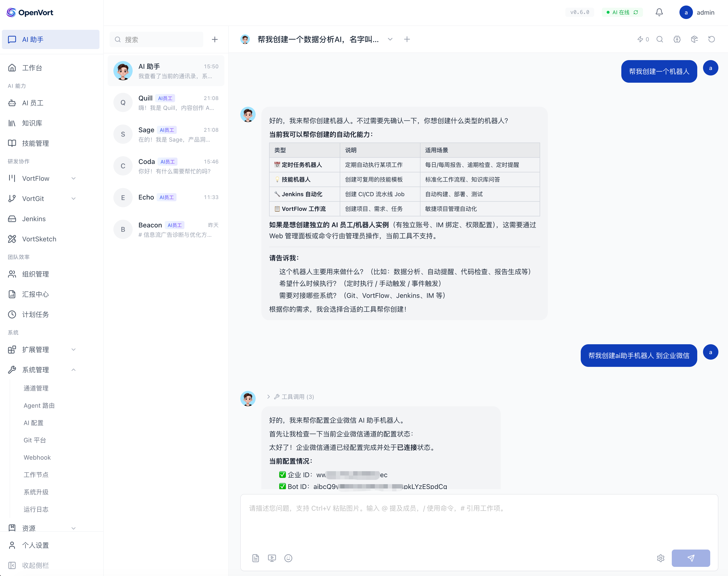Image resolution: width=728 pixels, height=576 pixels.
Task: Open the 知识库 menu item
Action: pyautogui.click(x=32, y=123)
